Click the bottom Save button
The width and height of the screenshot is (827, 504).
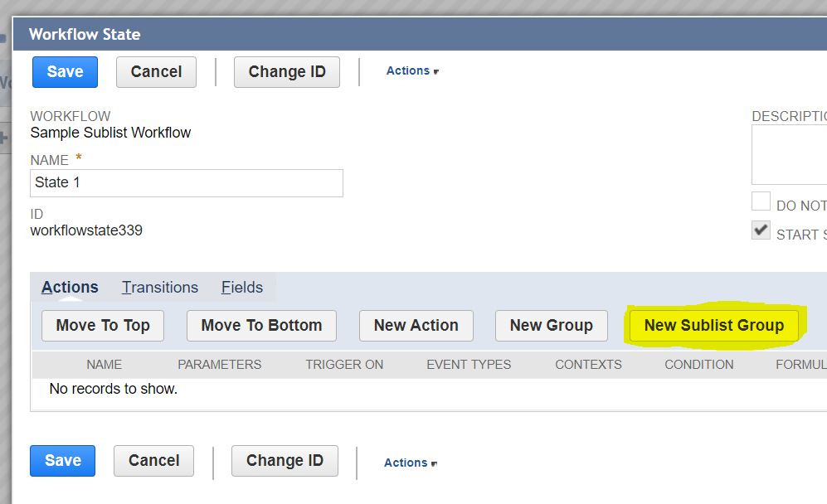[63, 461]
